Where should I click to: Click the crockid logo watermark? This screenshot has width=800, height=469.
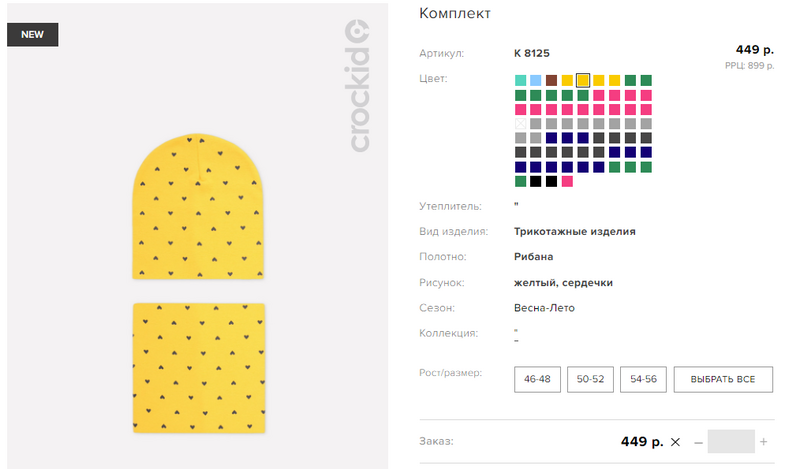(357, 85)
